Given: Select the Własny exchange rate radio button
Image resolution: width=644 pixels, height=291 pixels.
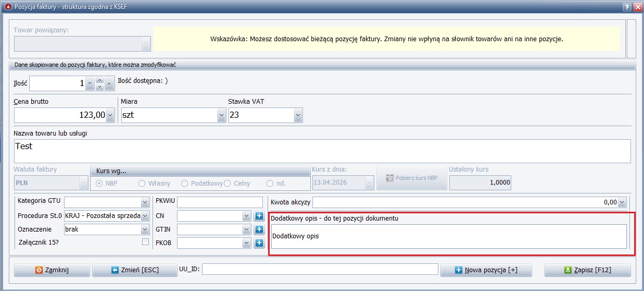Looking at the screenshot, I should pyautogui.click(x=142, y=184).
